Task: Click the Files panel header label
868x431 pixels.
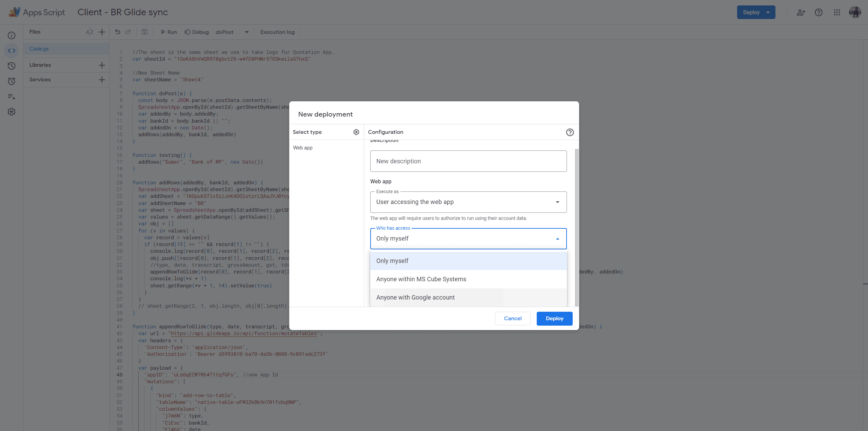Action: [35, 32]
